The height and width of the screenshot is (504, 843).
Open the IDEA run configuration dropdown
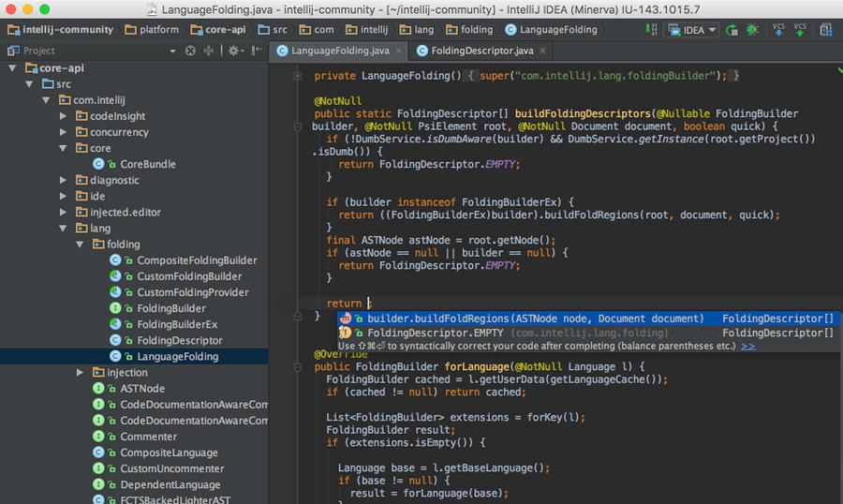[x=691, y=30]
